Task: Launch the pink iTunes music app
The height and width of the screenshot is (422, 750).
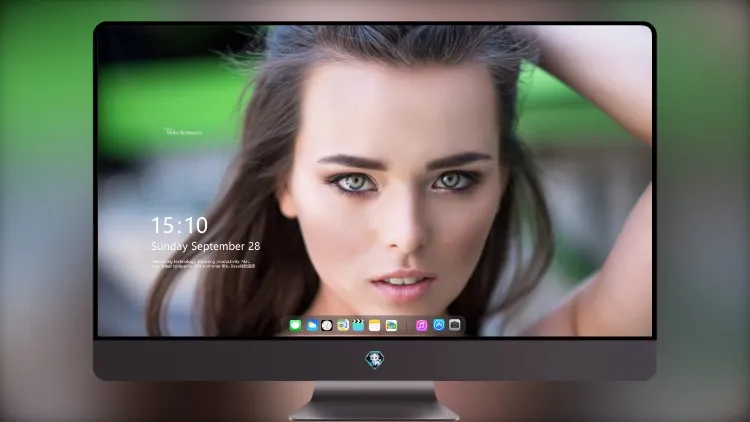Action: (421, 325)
